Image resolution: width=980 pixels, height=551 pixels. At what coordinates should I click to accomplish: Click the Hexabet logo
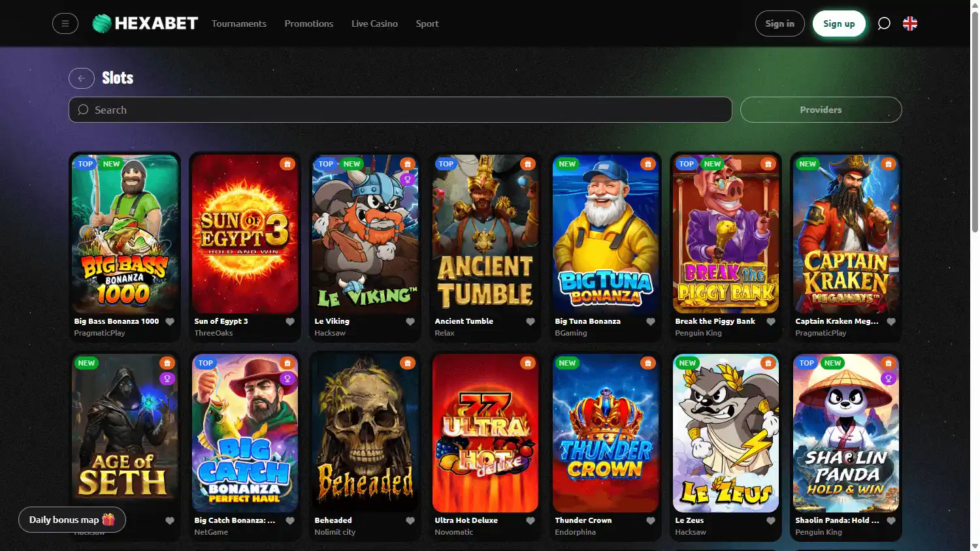click(145, 24)
